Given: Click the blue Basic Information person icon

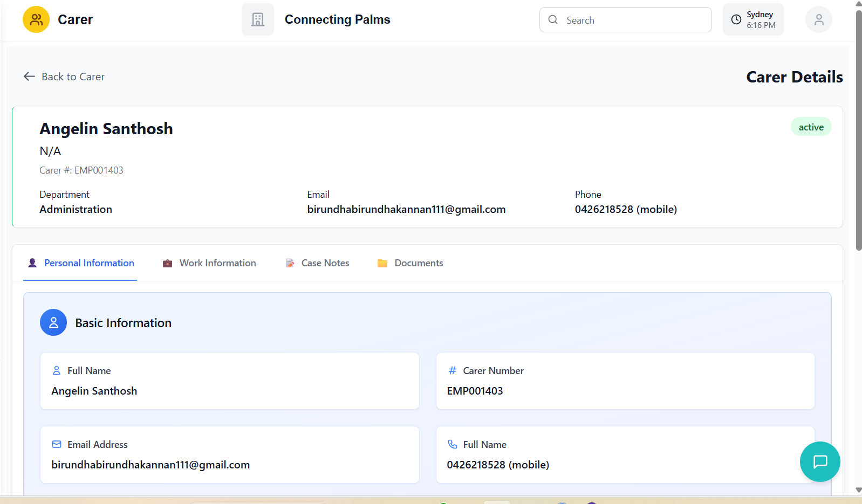Looking at the screenshot, I should [x=53, y=323].
